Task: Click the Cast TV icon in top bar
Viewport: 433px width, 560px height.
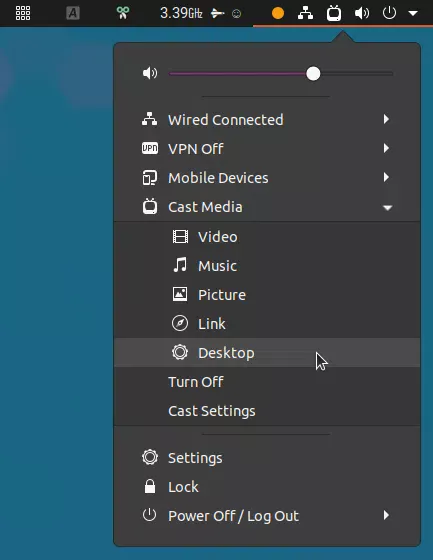Action: click(x=334, y=13)
